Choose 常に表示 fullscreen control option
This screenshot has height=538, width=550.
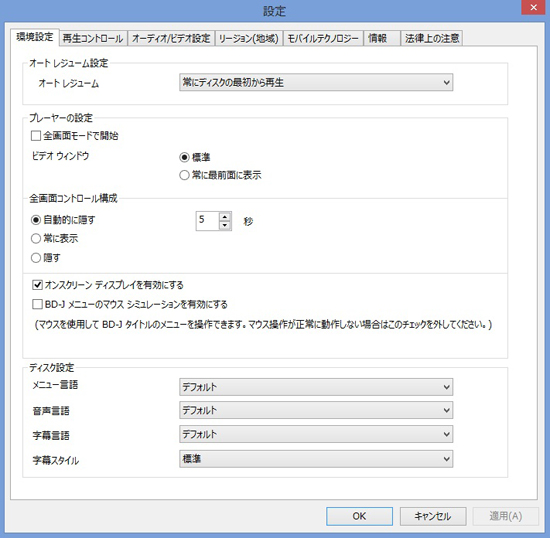pos(36,239)
